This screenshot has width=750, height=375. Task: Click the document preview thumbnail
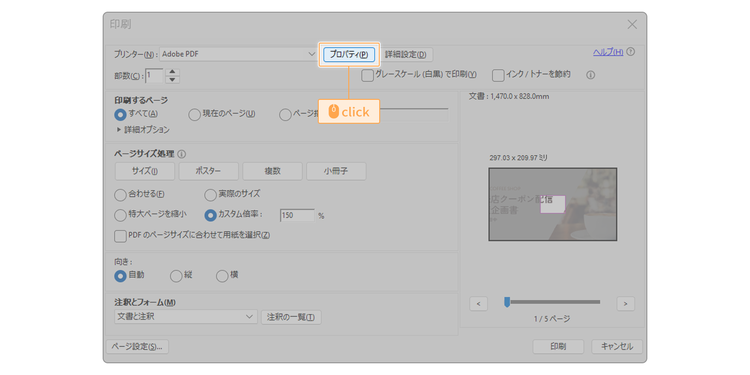[x=552, y=204]
